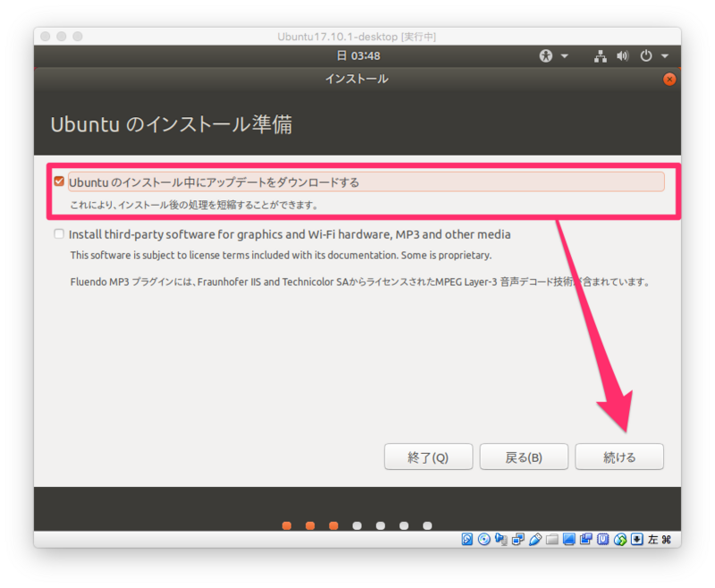
Task: Click VirtualBox hard disk activity icon
Action: point(467,539)
